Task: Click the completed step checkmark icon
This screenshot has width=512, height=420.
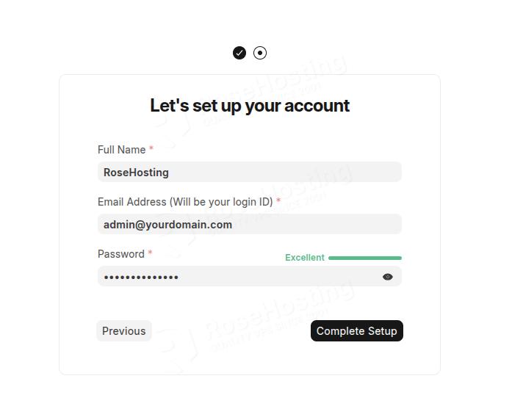Action: click(x=239, y=53)
